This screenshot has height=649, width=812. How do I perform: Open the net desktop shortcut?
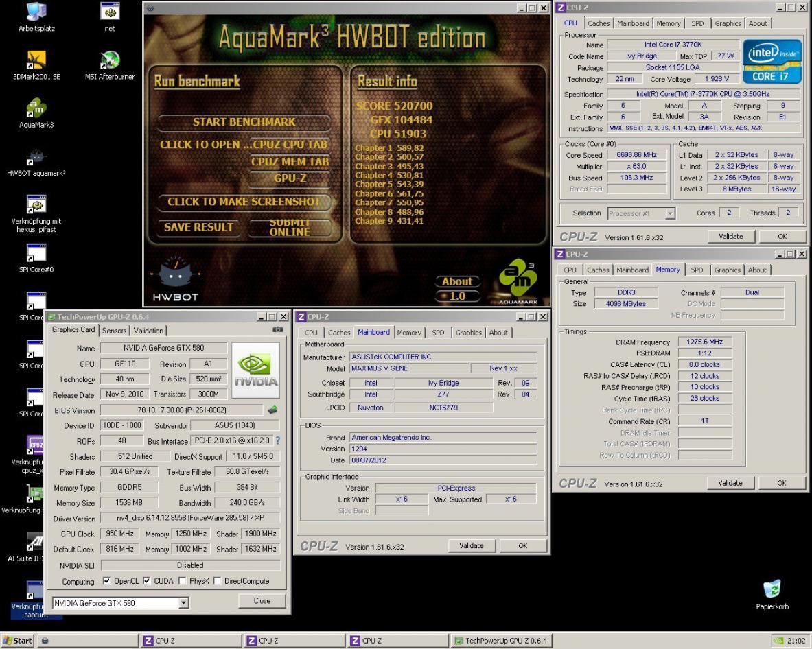coord(110,16)
